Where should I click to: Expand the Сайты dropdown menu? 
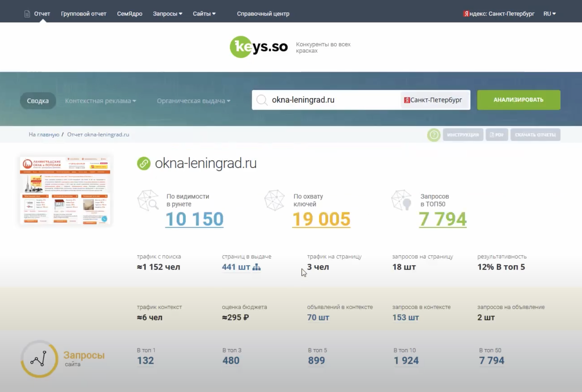pyautogui.click(x=204, y=14)
